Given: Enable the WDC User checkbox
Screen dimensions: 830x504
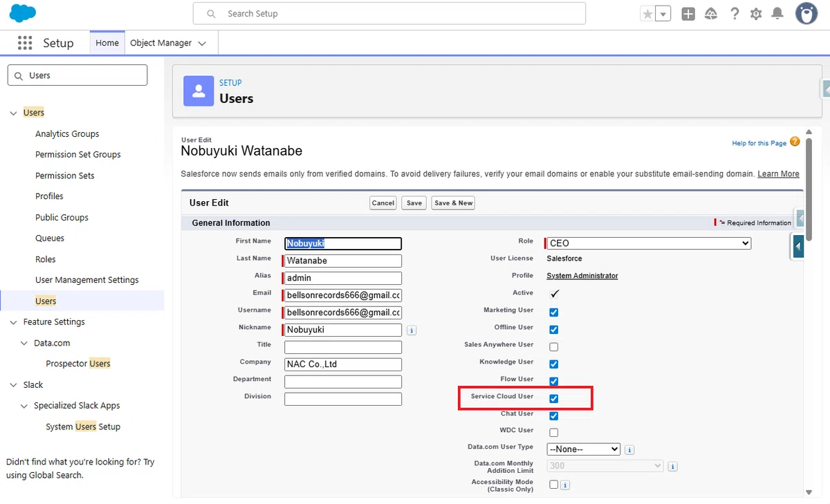Looking at the screenshot, I should pos(554,433).
